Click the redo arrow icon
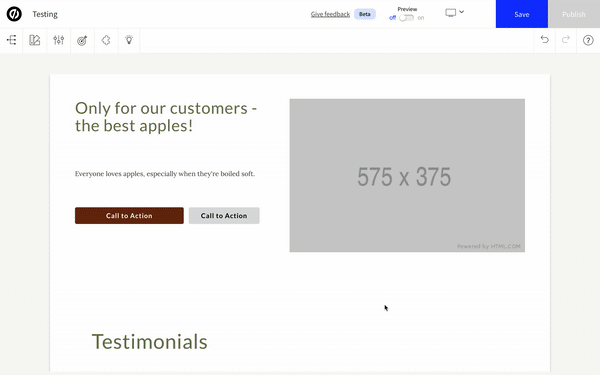This screenshot has width=600, height=375. tap(566, 39)
